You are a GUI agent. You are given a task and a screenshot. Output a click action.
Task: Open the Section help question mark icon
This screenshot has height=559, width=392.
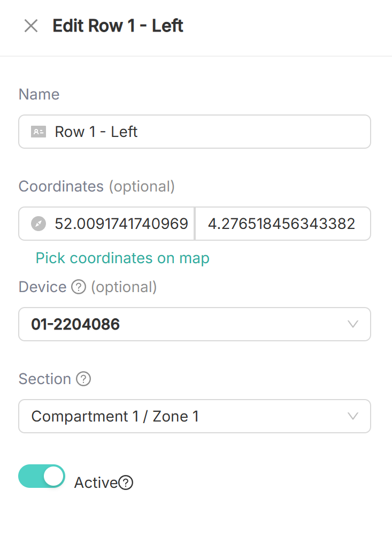83,379
